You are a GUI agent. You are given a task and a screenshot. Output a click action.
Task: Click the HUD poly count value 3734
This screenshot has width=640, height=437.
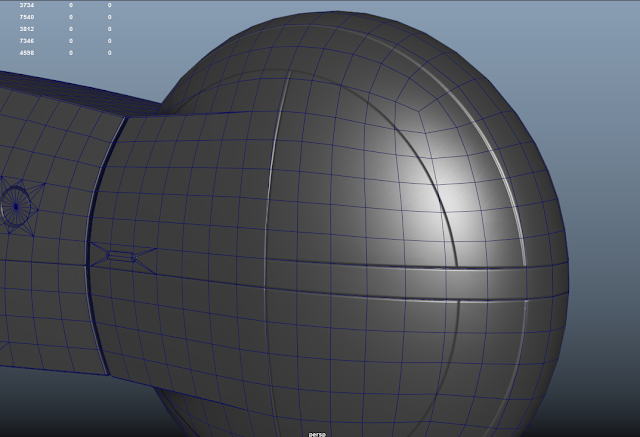[27, 5]
